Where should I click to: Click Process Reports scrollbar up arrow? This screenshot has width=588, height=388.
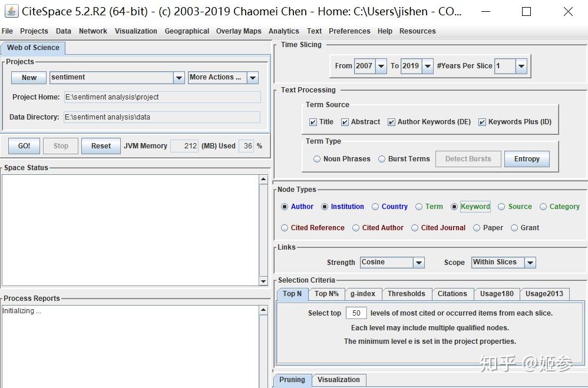263,310
